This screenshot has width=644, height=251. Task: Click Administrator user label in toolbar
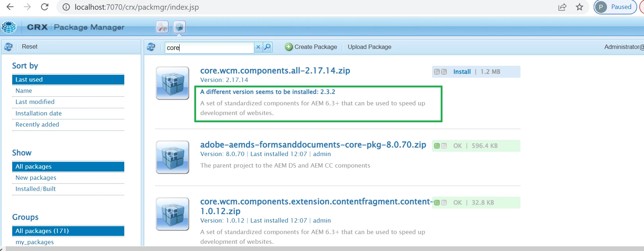coord(624,47)
